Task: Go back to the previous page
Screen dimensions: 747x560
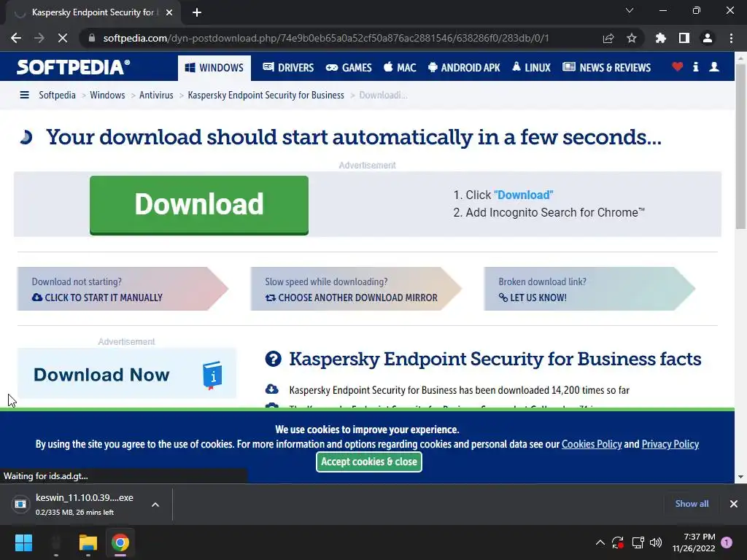Action: 16,38
